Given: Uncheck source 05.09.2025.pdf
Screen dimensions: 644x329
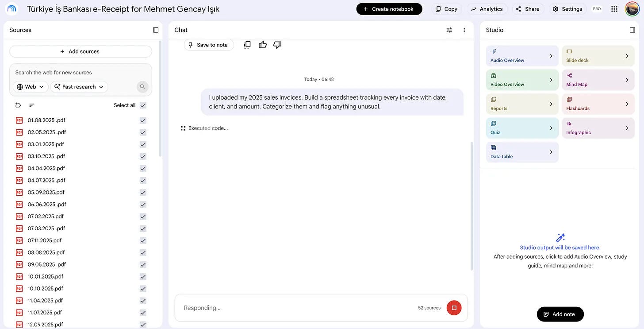Looking at the screenshot, I should [x=143, y=193].
